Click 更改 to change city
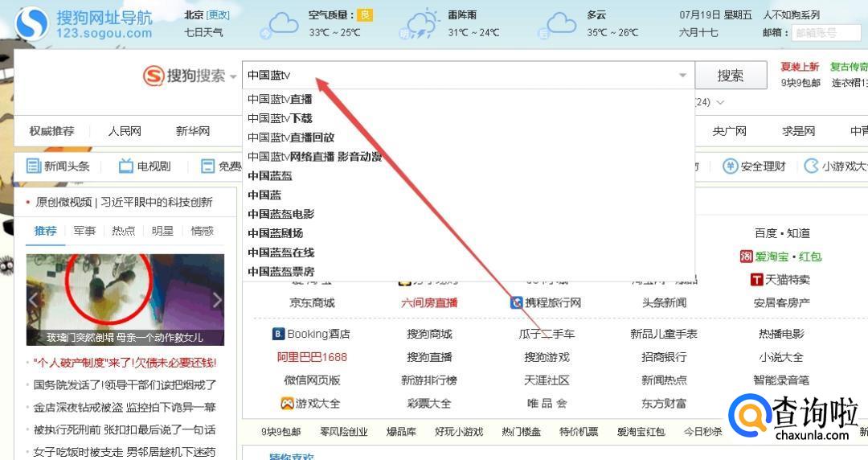Image resolution: width=868 pixels, height=460 pixels. [218, 15]
